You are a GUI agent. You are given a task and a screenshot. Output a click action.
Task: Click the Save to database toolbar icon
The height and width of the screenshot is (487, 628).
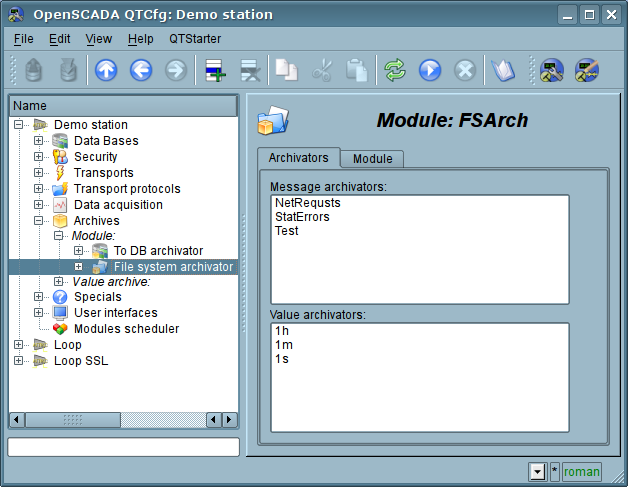[x=68, y=70]
